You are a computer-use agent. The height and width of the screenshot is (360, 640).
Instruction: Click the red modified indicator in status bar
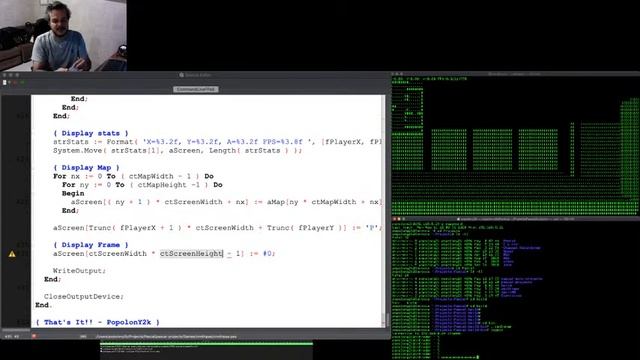(x=34, y=336)
